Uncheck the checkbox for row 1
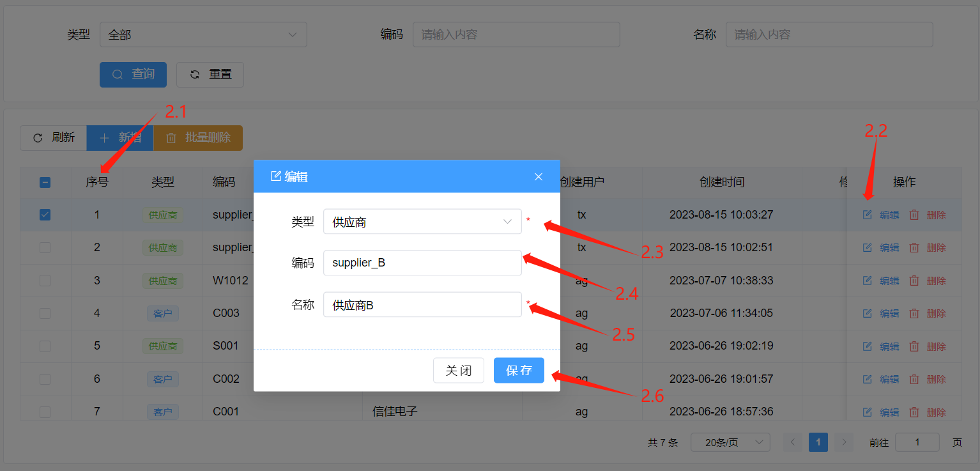Image resolution: width=980 pixels, height=471 pixels. coord(45,215)
